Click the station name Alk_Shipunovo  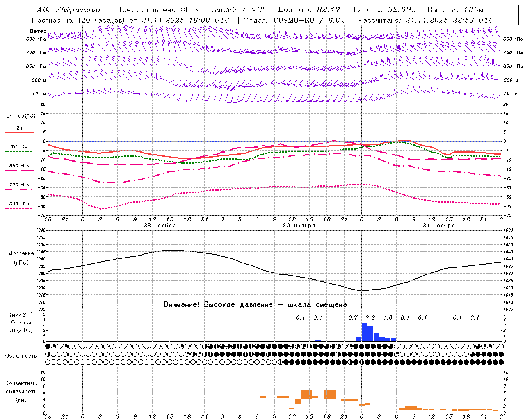coord(68,10)
